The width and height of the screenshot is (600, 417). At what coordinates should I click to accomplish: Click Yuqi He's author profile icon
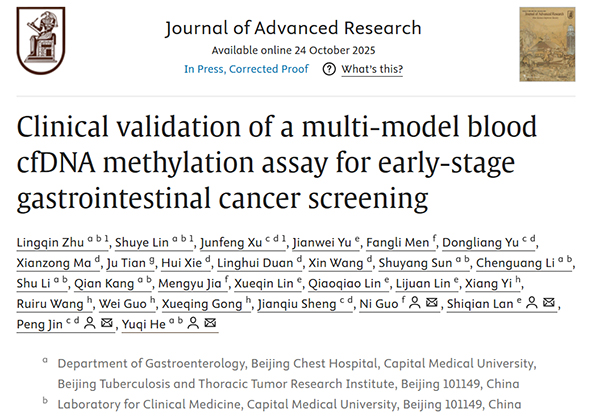pos(192,324)
